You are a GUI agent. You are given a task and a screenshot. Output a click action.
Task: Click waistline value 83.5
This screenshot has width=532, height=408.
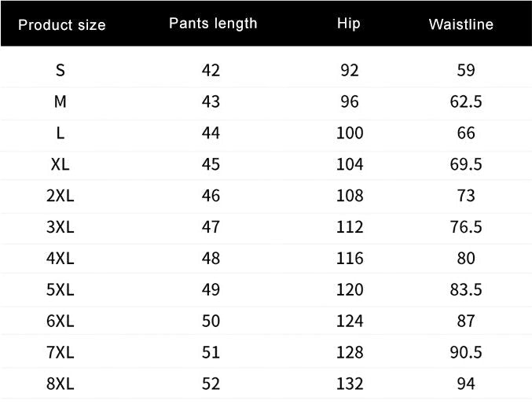click(466, 289)
